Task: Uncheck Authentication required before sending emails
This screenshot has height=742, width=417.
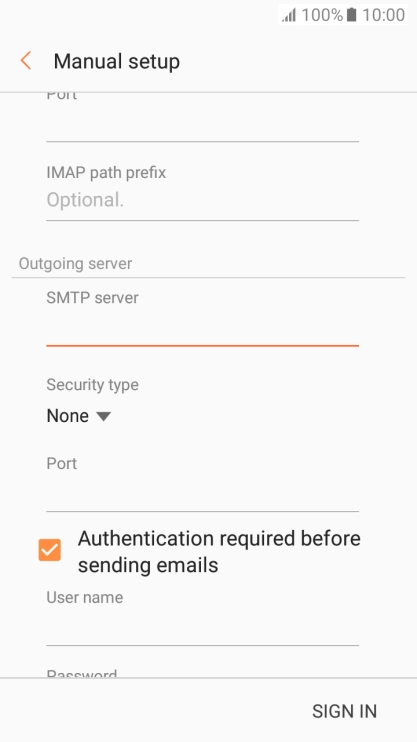Action: (50, 550)
